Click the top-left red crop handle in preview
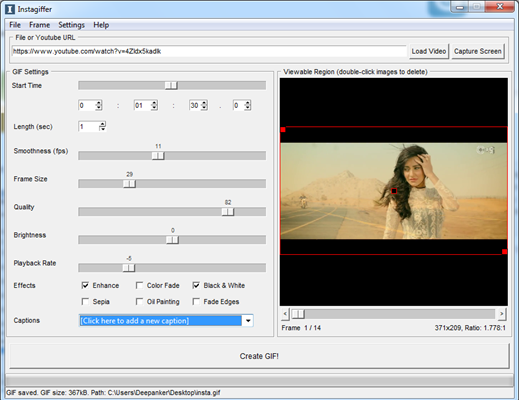Screen dimensions: 519x400 [x=283, y=129]
